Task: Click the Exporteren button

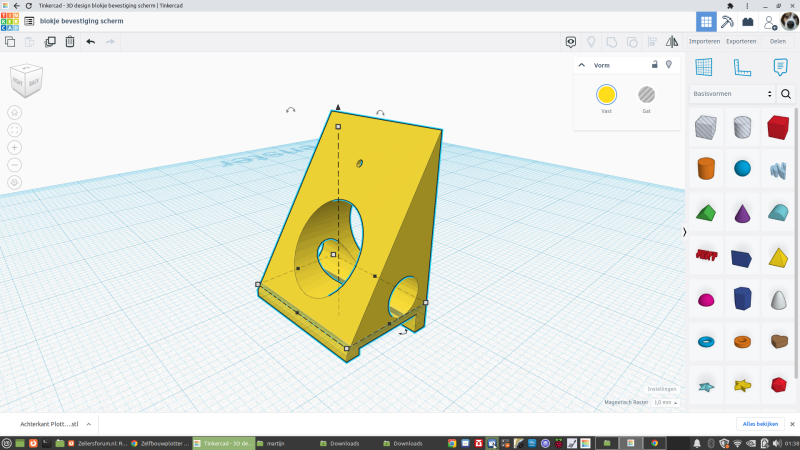Action: pos(741,41)
